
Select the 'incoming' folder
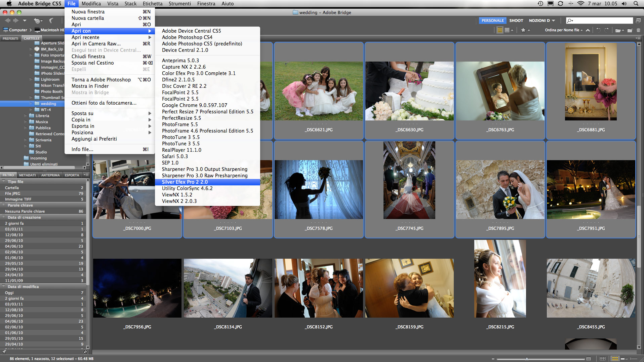pyautogui.click(x=38, y=158)
